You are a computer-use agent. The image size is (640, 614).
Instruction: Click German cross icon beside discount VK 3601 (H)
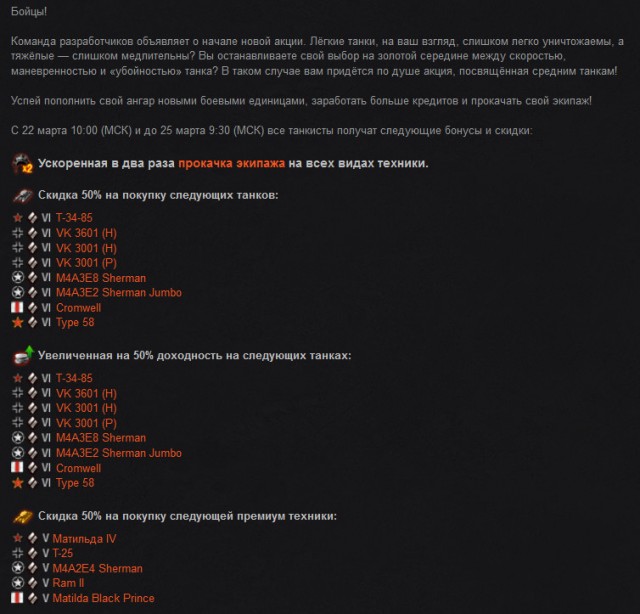[x=18, y=233]
